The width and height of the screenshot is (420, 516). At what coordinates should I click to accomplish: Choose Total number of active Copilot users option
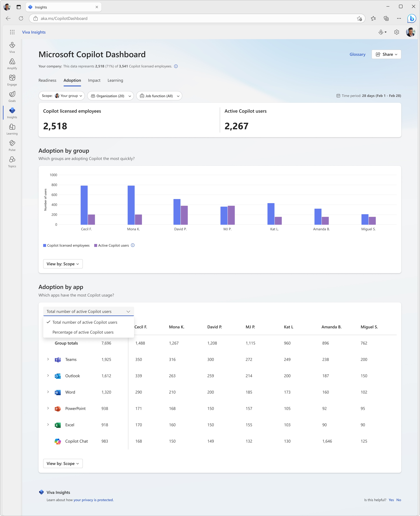pos(85,322)
